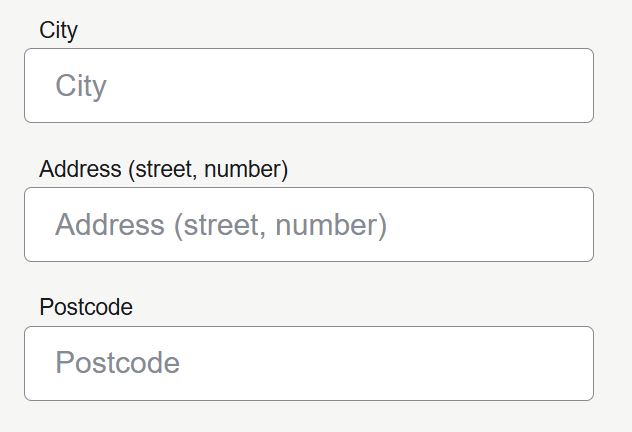This screenshot has width=632, height=432.
Task: Activate the text box under the Address label
Action: pyautogui.click(x=308, y=225)
